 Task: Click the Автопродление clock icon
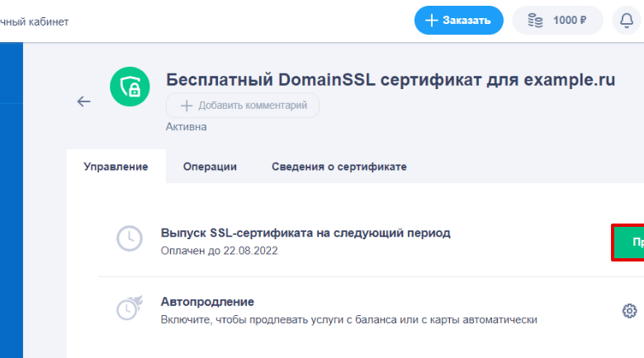129,309
